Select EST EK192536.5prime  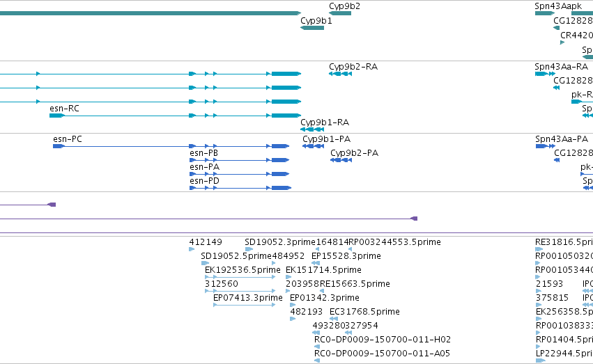point(242,270)
